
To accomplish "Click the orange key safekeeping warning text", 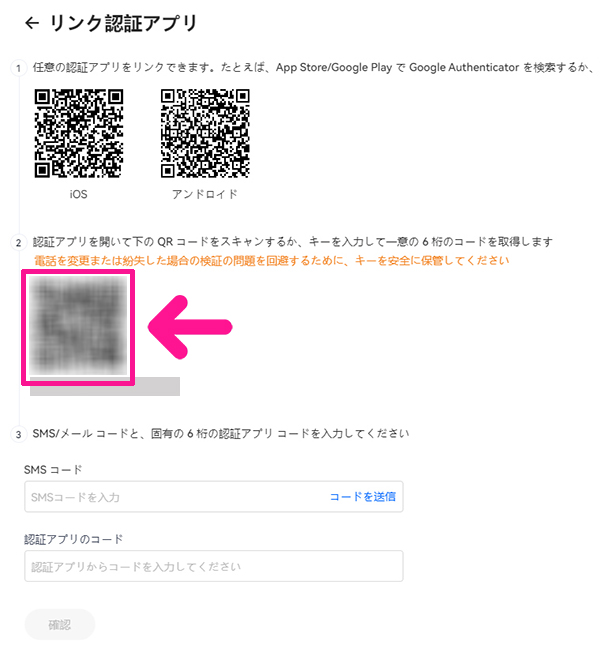I will (272, 261).
